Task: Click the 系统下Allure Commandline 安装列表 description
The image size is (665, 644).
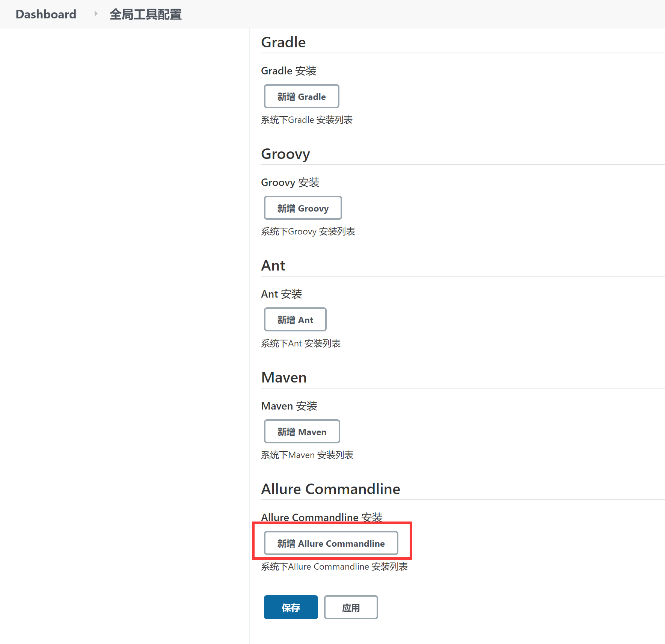Action: pos(334,567)
